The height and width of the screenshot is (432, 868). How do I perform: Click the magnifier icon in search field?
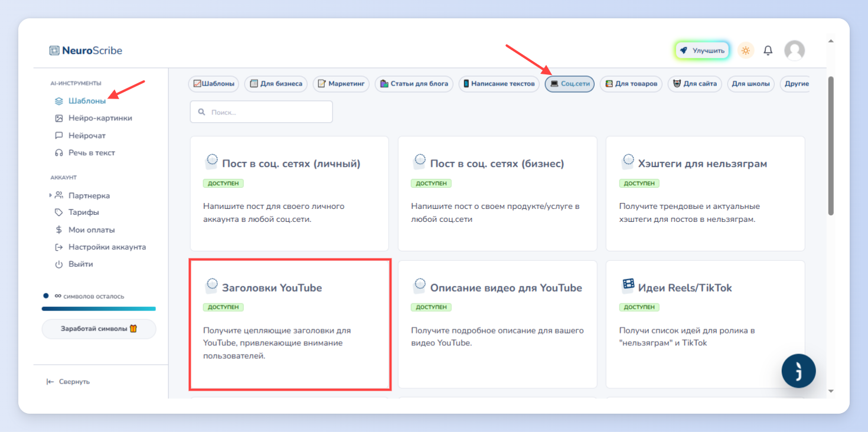202,112
